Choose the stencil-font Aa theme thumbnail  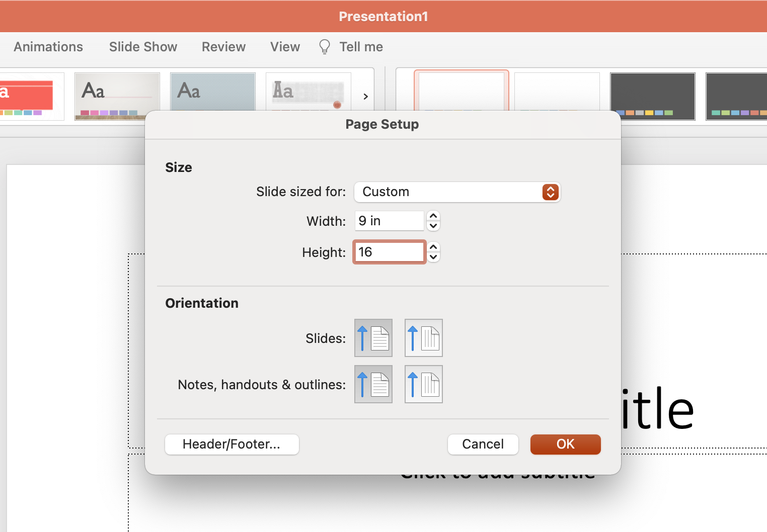tap(309, 92)
